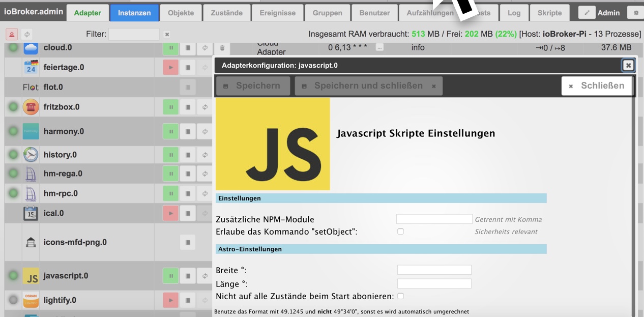Click the 'harmony.0' instance name
Screen dimensions: 644x317
tap(64, 131)
